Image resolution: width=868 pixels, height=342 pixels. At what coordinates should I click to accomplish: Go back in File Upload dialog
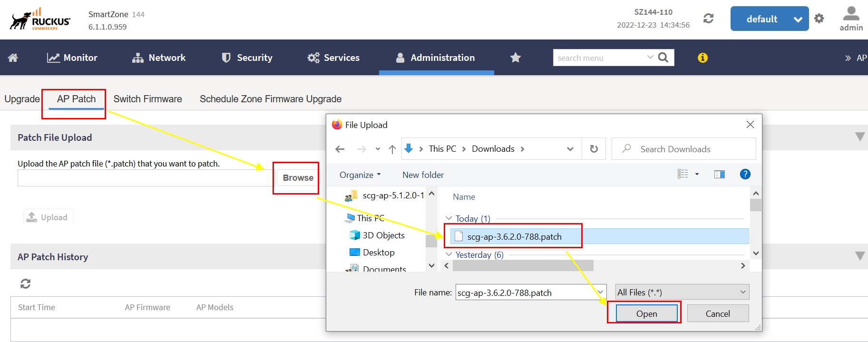point(340,149)
